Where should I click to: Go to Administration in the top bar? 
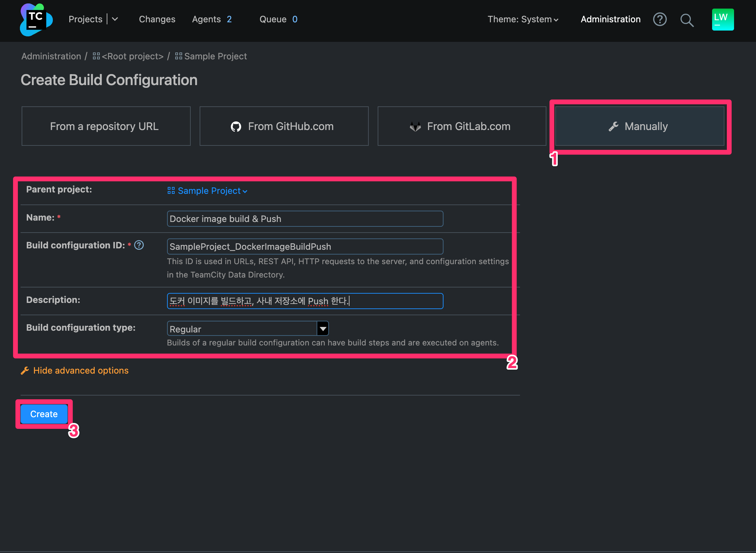(610, 19)
